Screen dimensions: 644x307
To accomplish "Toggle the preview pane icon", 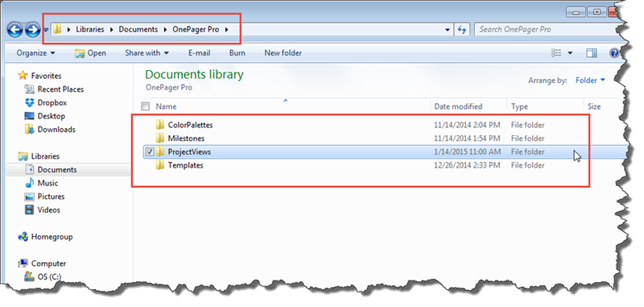I will (592, 53).
